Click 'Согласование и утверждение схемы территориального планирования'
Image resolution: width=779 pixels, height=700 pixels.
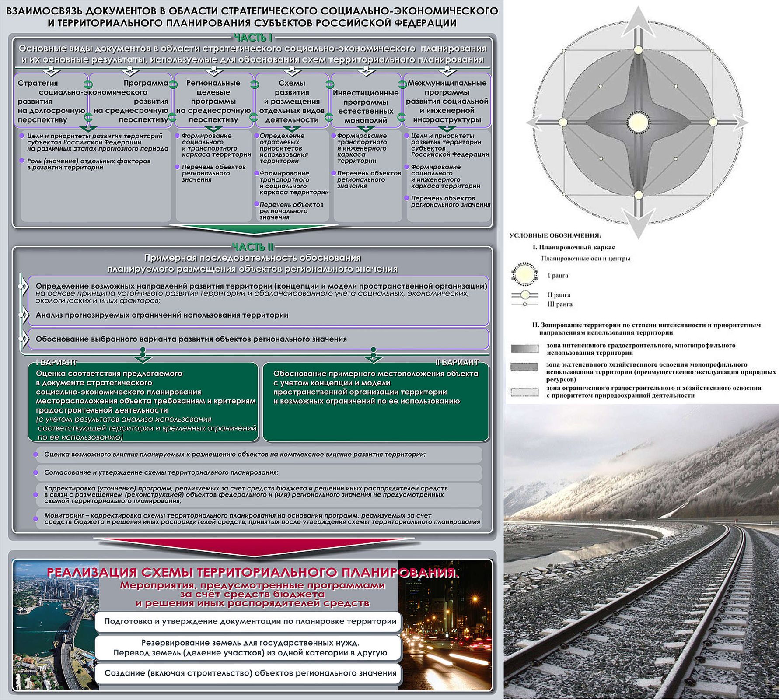click(259, 472)
